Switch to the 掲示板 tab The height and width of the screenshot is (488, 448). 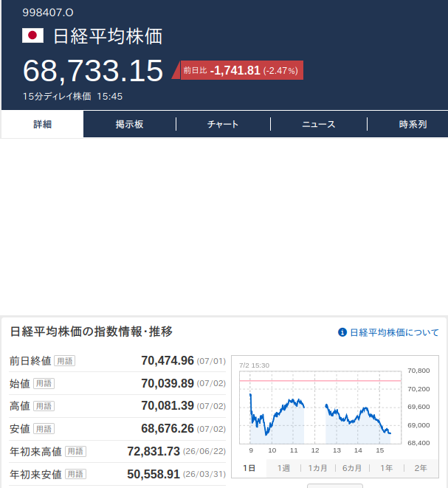pos(129,124)
